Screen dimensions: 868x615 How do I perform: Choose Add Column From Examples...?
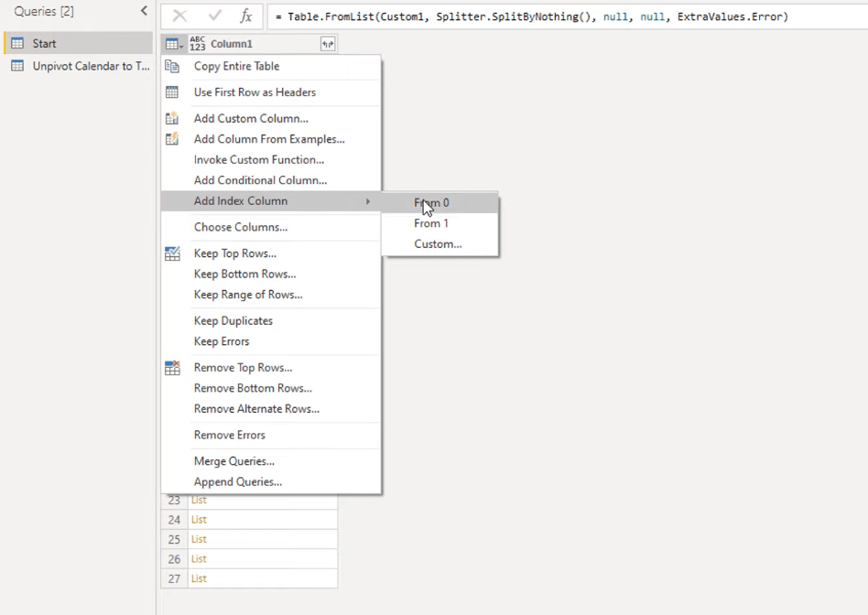coord(271,139)
